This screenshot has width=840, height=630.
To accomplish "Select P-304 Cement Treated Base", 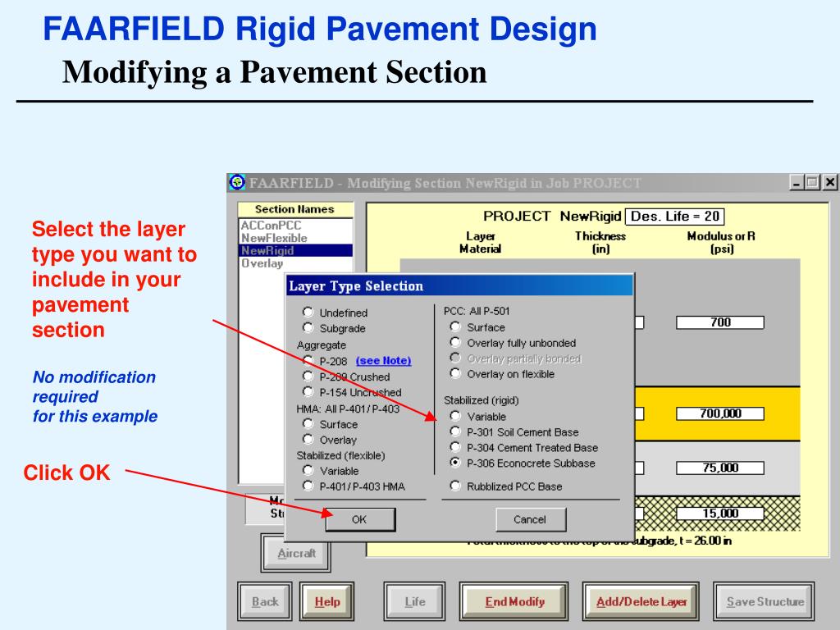I will tap(454, 447).
